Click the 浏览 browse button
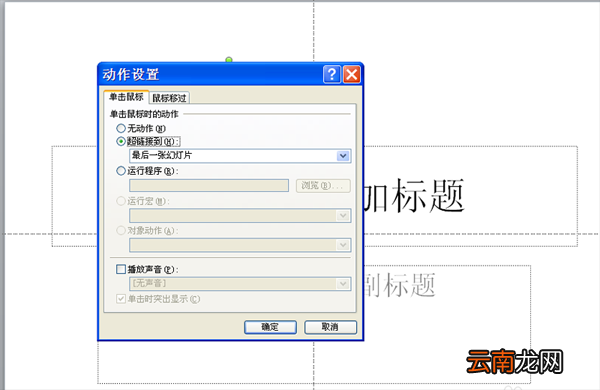600x390 pixels. pos(323,186)
